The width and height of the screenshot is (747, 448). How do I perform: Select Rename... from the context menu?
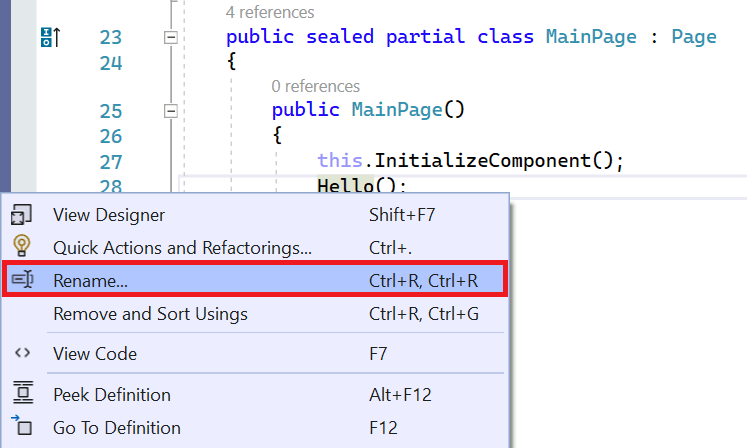tap(255, 280)
